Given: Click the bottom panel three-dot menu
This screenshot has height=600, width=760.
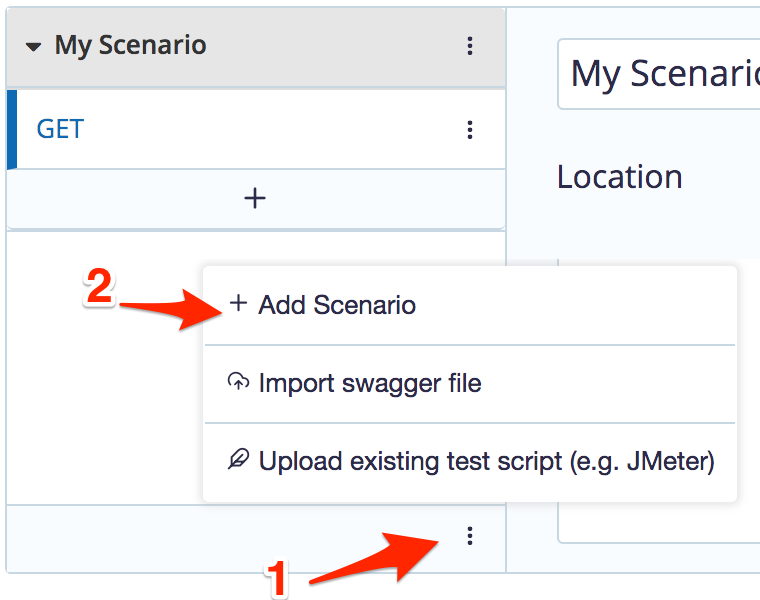Looking at the screenshot, I should (470, 536).
